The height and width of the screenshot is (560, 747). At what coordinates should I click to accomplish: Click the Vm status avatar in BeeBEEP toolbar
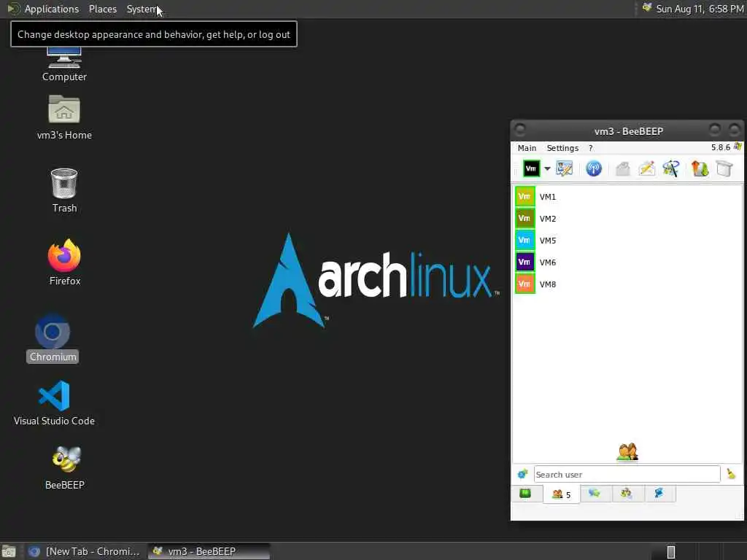(531, 168)
